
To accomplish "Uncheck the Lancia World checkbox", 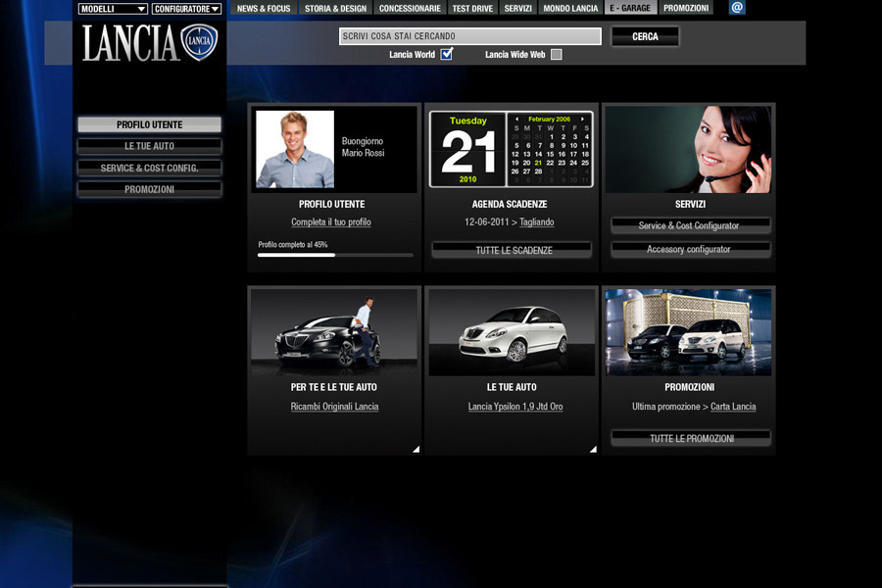I will pos(447,55).
